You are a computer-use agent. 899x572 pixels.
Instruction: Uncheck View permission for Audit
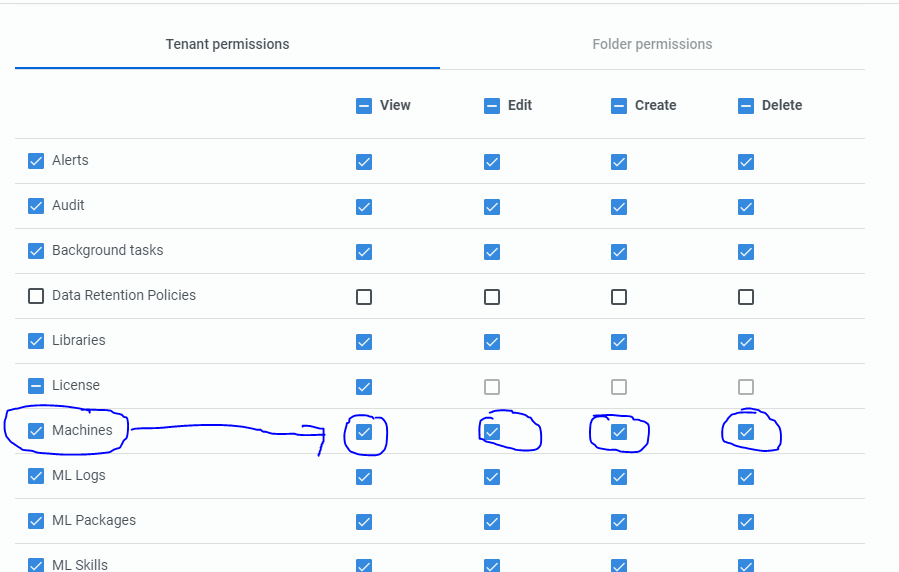point(364,207)
